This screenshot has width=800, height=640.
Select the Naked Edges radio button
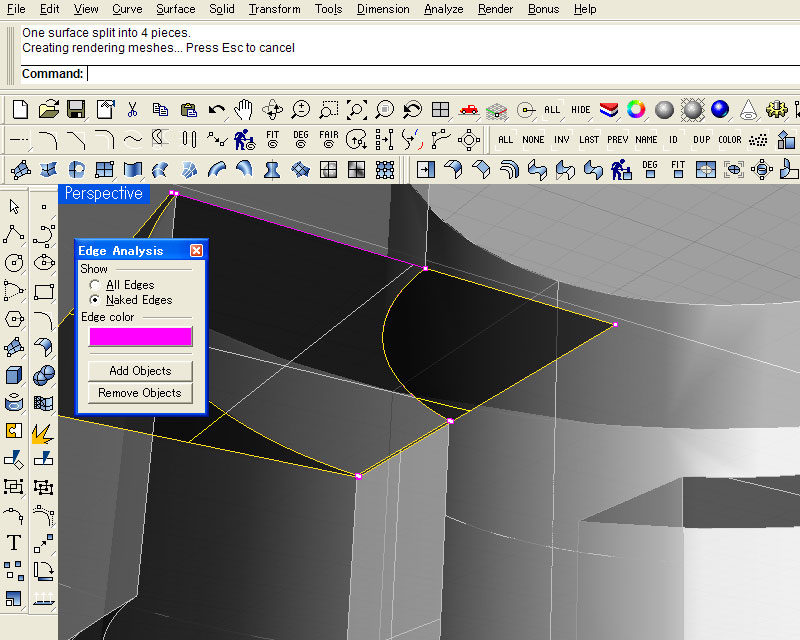95,300
